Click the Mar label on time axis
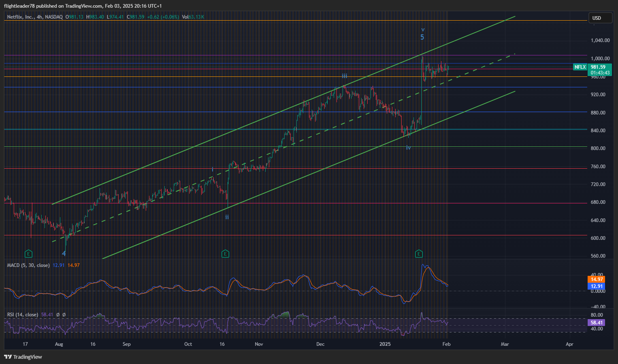The image size is (618, 364). [505, 344]
